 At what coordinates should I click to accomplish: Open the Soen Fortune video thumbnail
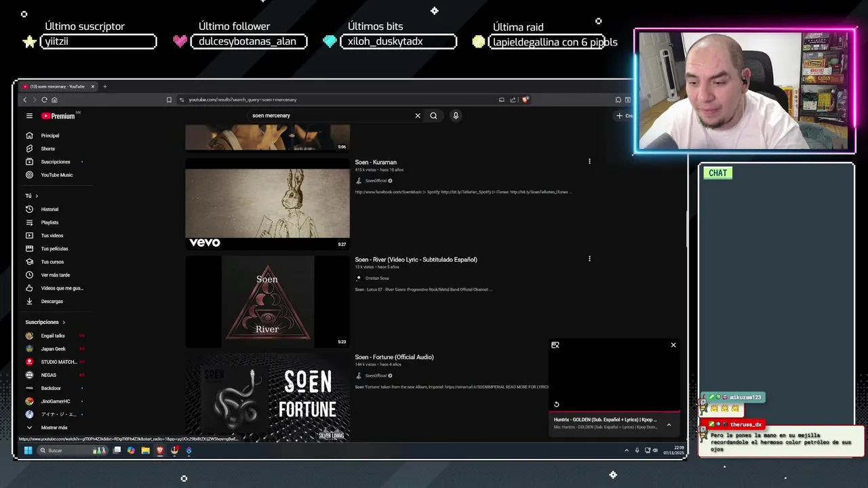pos(267,398)
